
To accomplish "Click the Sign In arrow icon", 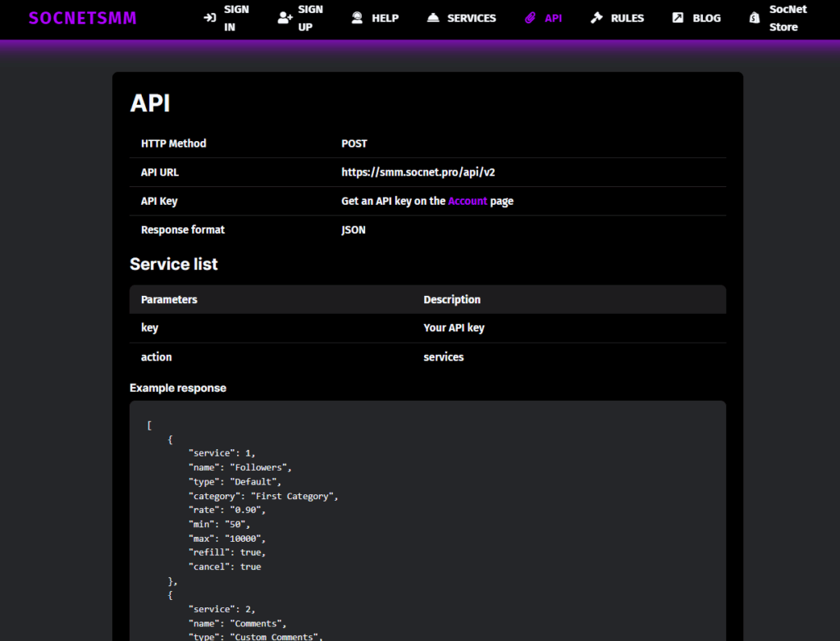I will click(210, 18).
